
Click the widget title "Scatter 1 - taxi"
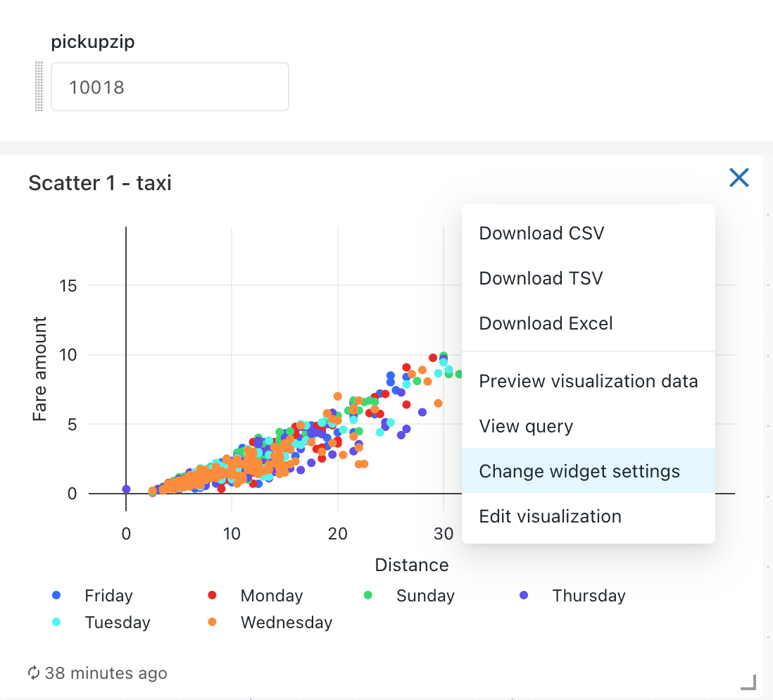(99, 182)
